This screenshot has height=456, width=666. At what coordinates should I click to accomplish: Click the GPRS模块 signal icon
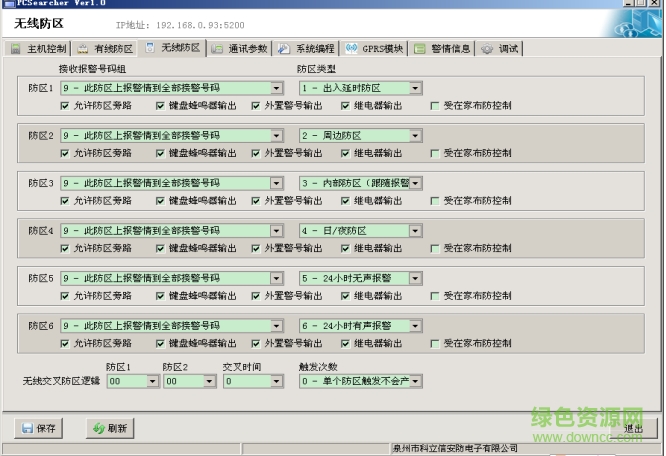coord(352,48)
